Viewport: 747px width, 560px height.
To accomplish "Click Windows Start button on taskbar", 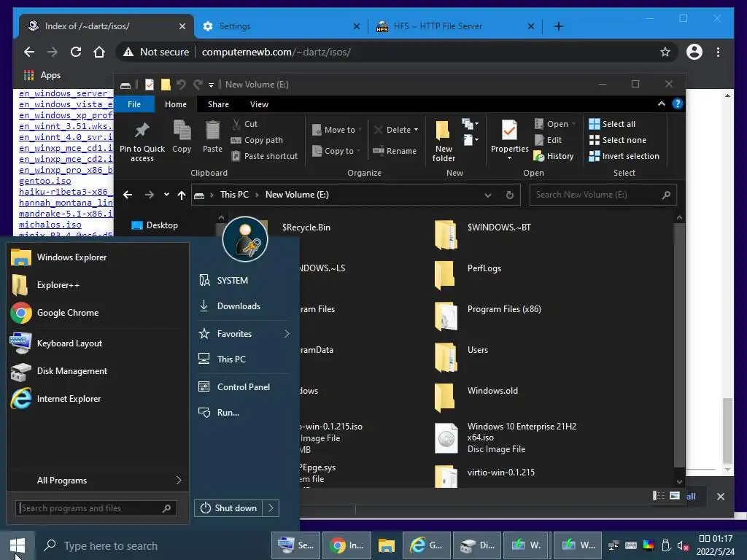I will pos(18,545).
